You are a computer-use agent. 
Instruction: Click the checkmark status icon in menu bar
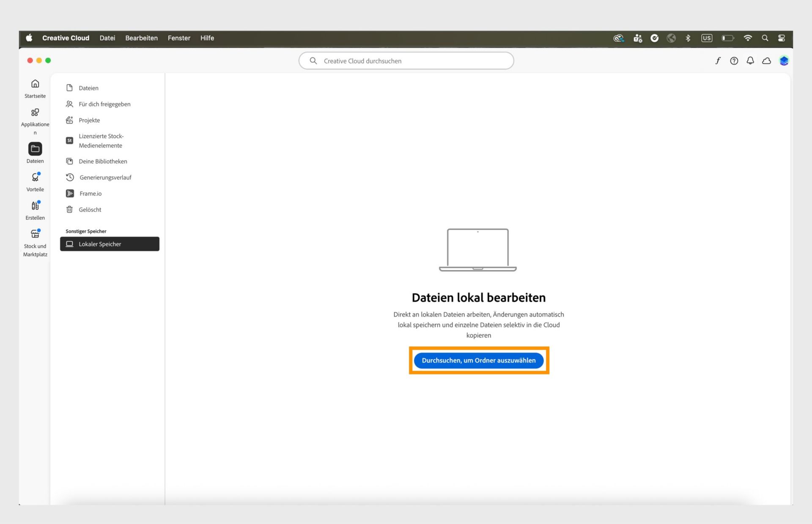pos(655,38)
